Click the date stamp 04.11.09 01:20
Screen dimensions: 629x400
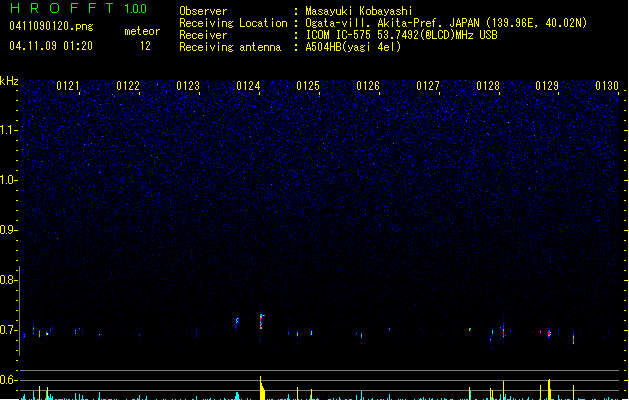tap(51, 46)
